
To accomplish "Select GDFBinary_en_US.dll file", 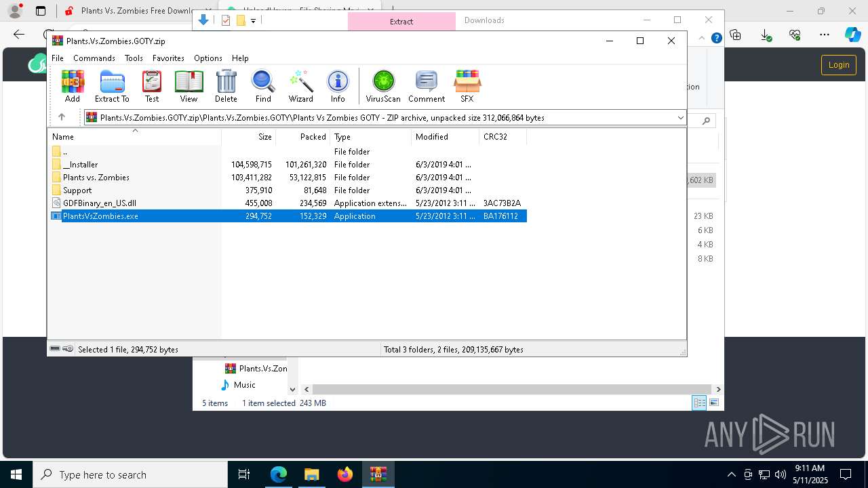I will 288,203.
